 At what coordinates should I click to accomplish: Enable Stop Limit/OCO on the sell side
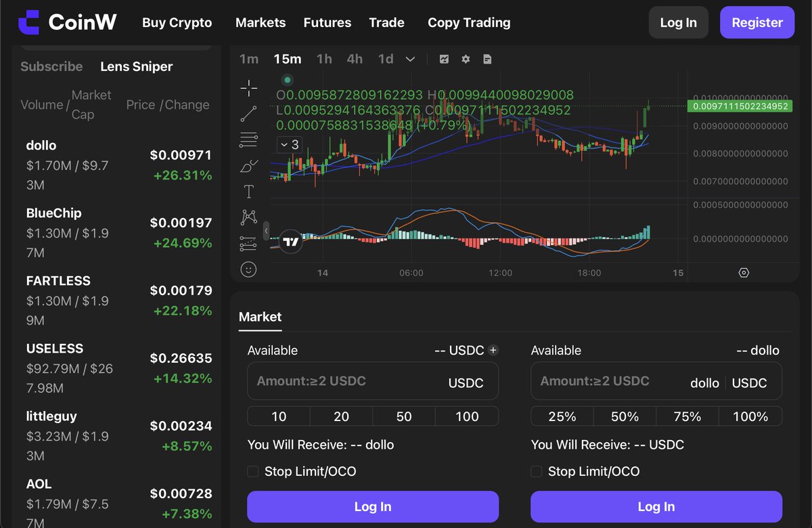(x=537, y=471)
